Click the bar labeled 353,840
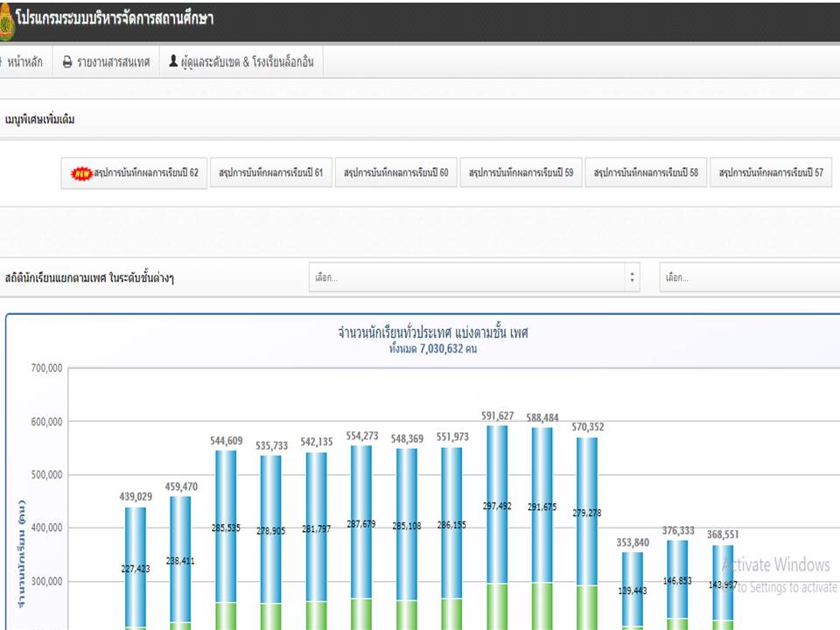840x630 pixels. pyautogui.click(x=633, y=591)
